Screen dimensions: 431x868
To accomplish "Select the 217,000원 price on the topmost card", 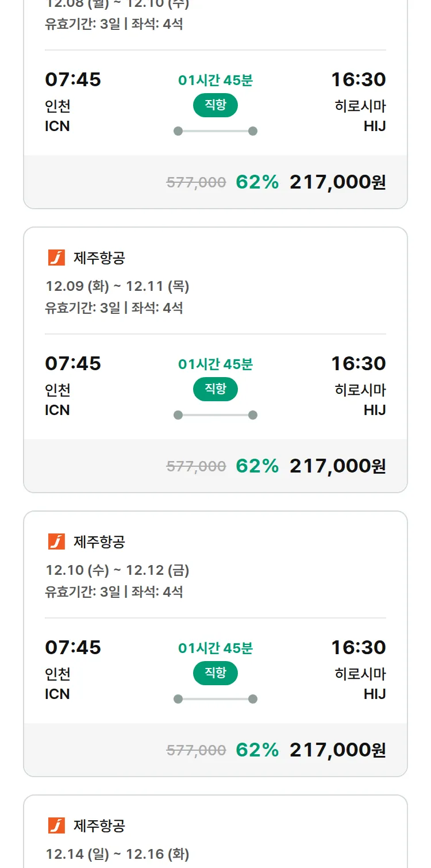I will coord(337,182).
